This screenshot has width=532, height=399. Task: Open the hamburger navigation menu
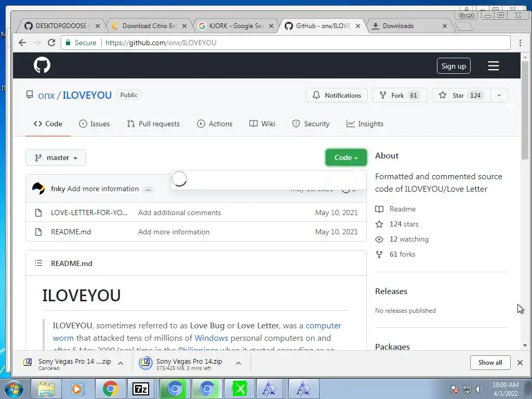494,66
